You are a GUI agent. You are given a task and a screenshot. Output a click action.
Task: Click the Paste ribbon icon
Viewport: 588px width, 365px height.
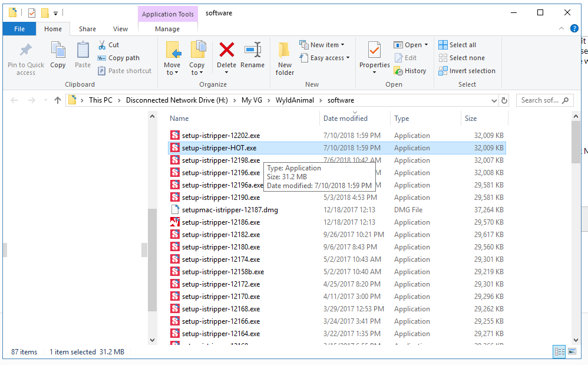[x=82, y=50]
